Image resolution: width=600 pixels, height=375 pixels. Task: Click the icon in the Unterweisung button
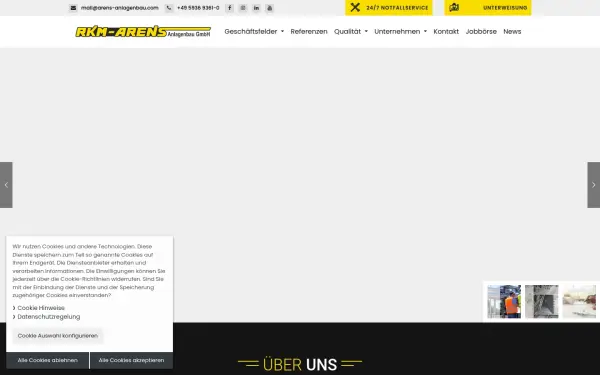454,7
